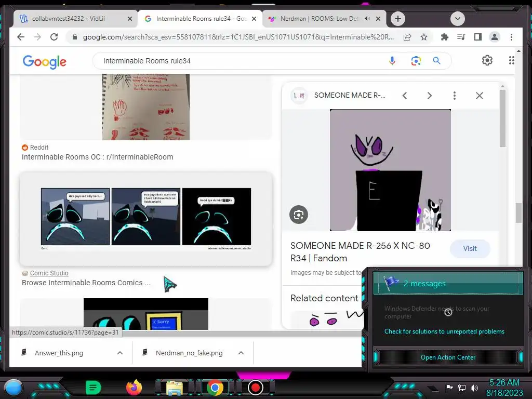This screenshot has width=532, height=399.
Task: Click the Visit button
Action: [x=470, y=249]
